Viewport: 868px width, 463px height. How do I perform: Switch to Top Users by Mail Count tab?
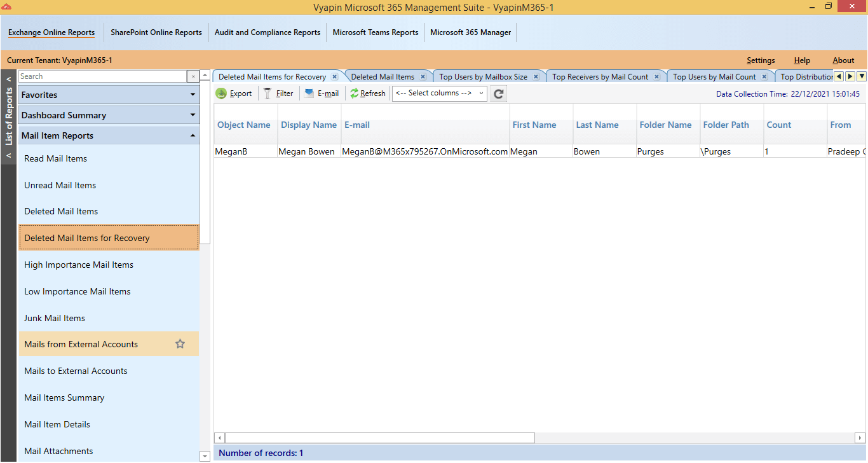pyautogui.click(x=714, y=77)
